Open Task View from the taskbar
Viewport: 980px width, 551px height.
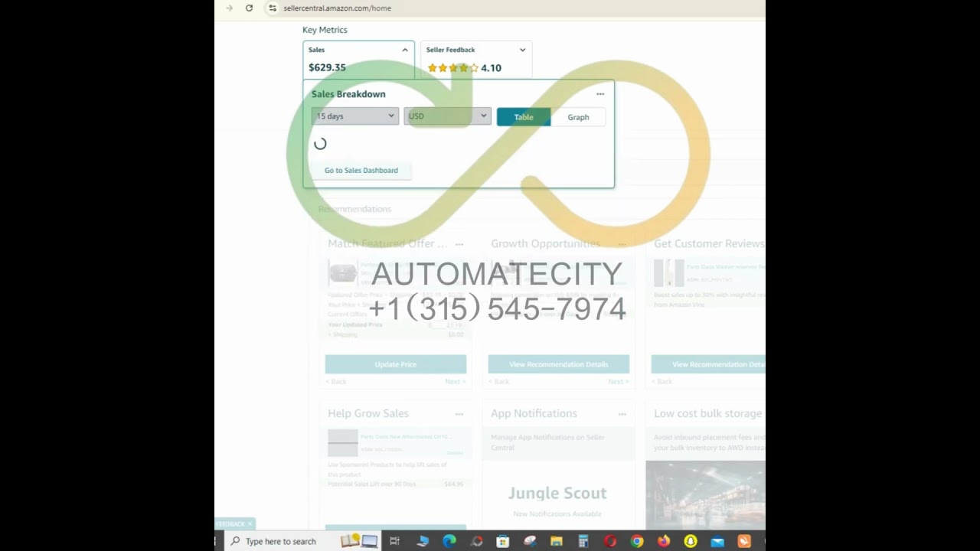pyautogui.click(x=394, y=541)
